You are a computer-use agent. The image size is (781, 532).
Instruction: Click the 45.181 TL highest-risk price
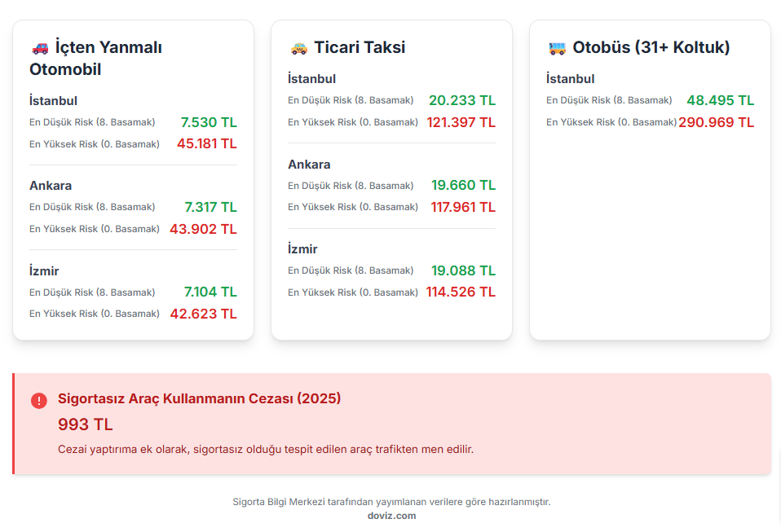(x=207, y=144)
